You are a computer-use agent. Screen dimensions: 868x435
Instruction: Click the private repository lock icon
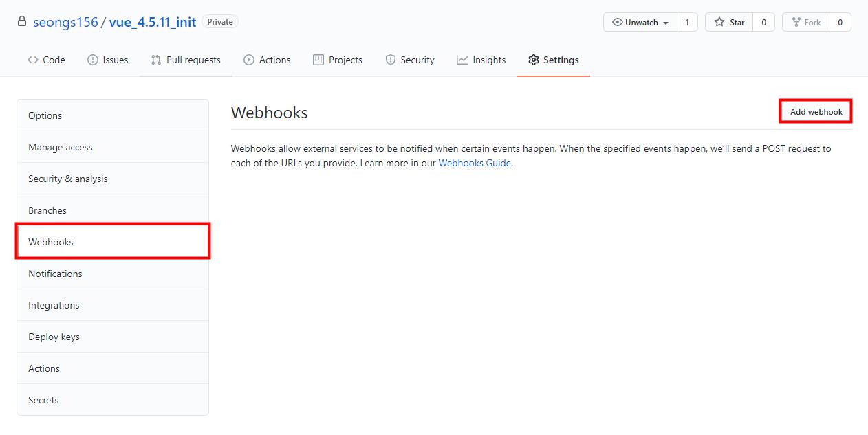[x=22, y=22]
